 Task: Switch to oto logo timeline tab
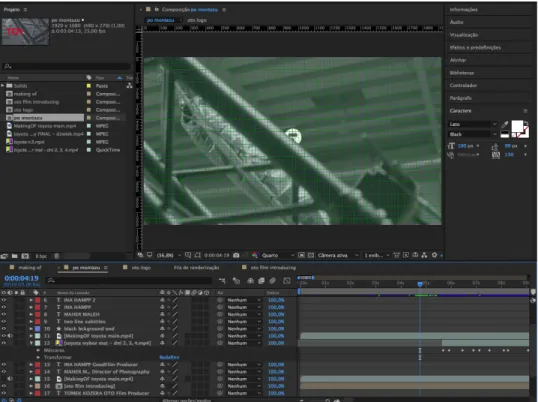141,268
